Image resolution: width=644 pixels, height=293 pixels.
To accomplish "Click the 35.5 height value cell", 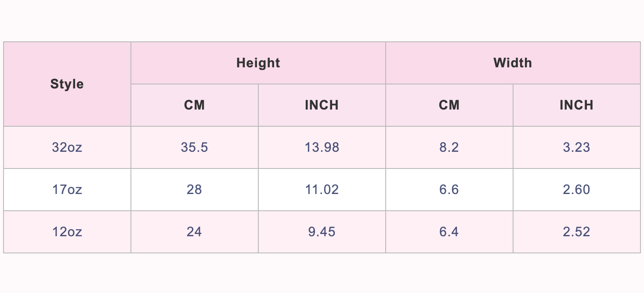I will (194, 147).
